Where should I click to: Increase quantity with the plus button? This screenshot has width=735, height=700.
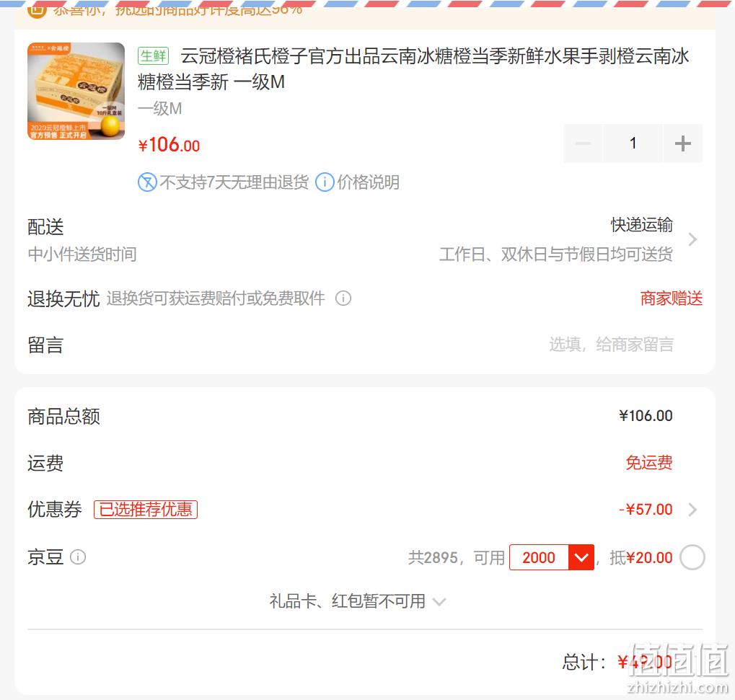pos(682,143)
